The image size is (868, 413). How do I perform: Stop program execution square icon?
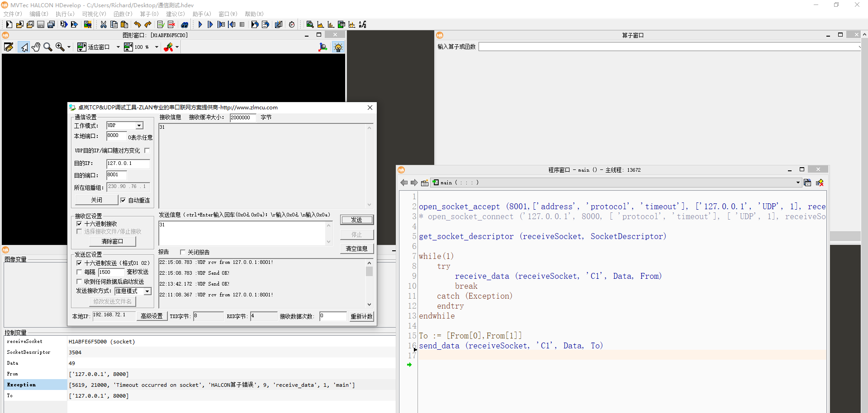pos(242,24)
